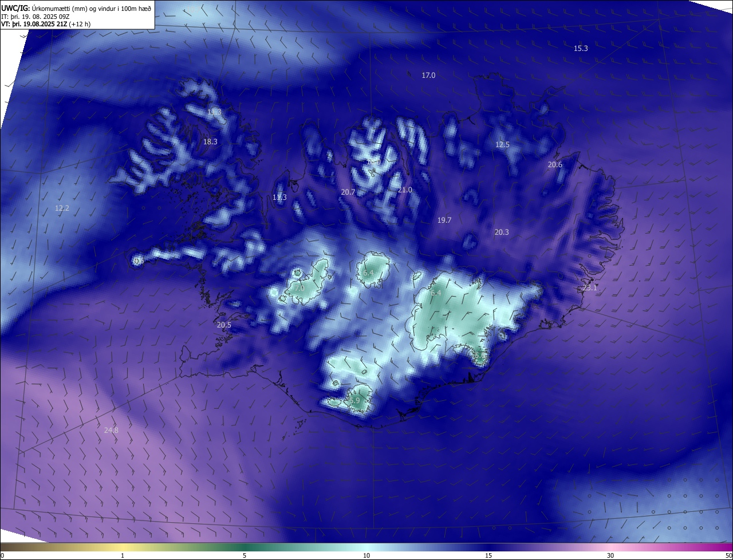Click the 20.3 value label
The image size is (733, 560).
pyautogui.click(x=502, y=232)
